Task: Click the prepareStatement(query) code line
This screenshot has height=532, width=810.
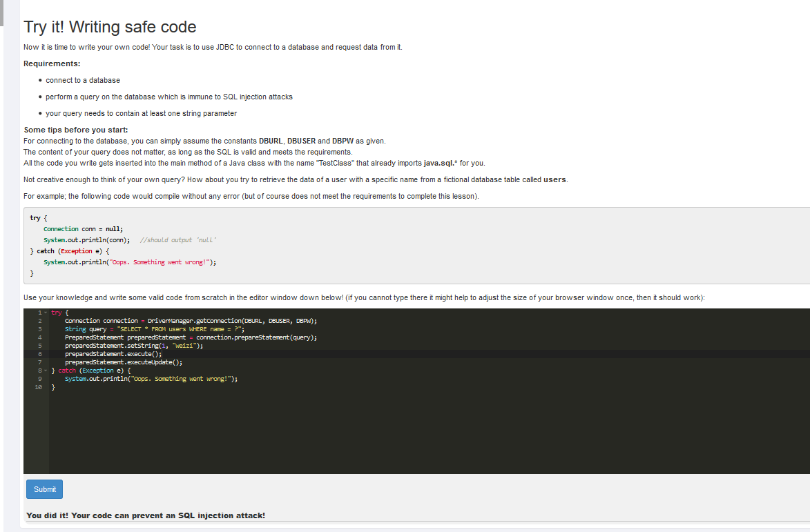Action: click(191, 337)
